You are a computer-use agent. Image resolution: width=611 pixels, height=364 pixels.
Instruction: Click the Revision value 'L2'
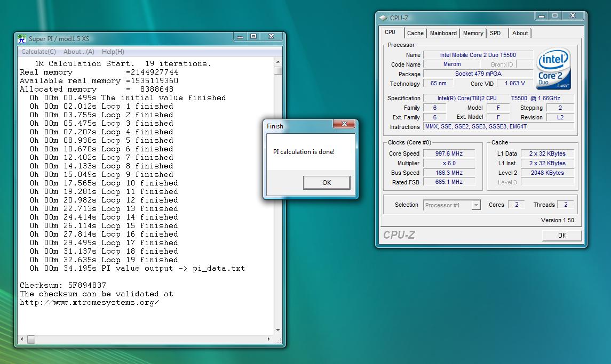click(560, 117)
